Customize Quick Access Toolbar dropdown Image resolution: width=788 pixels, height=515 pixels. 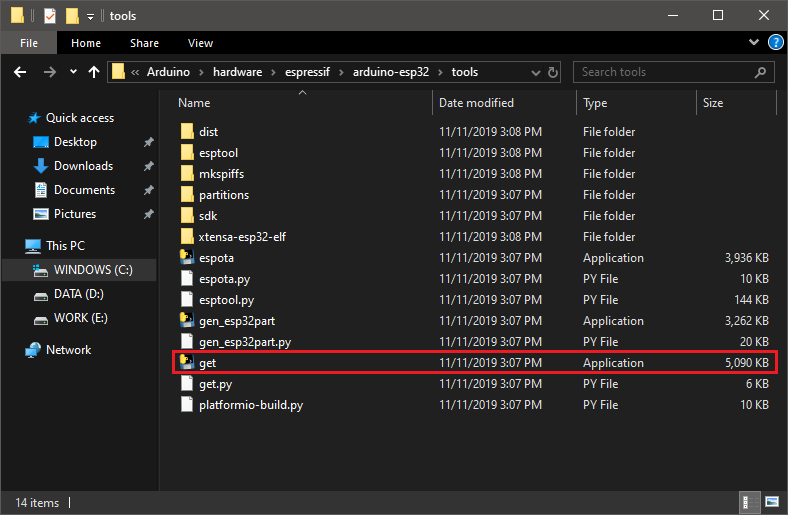[90, 16]
